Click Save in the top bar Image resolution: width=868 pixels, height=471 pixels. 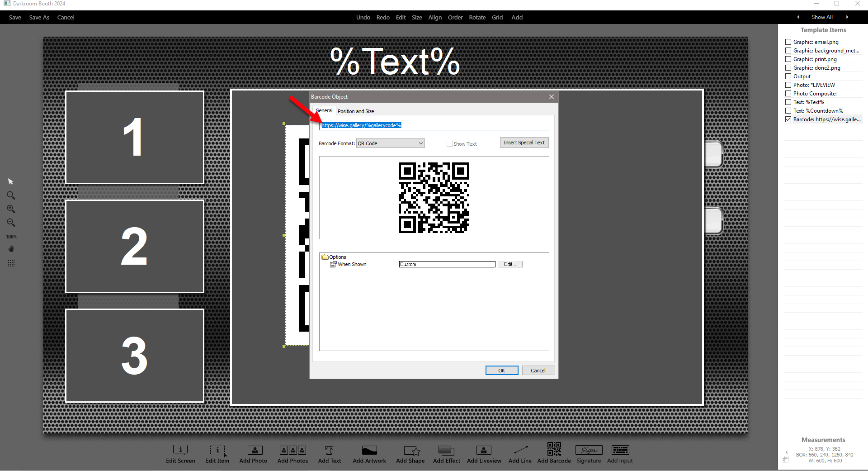15,17
